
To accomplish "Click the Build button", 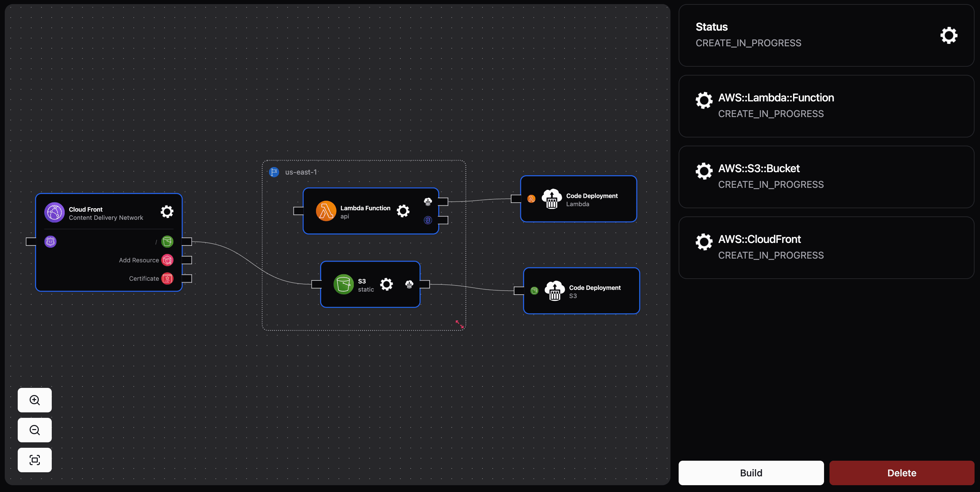I will tap(750, 473).
